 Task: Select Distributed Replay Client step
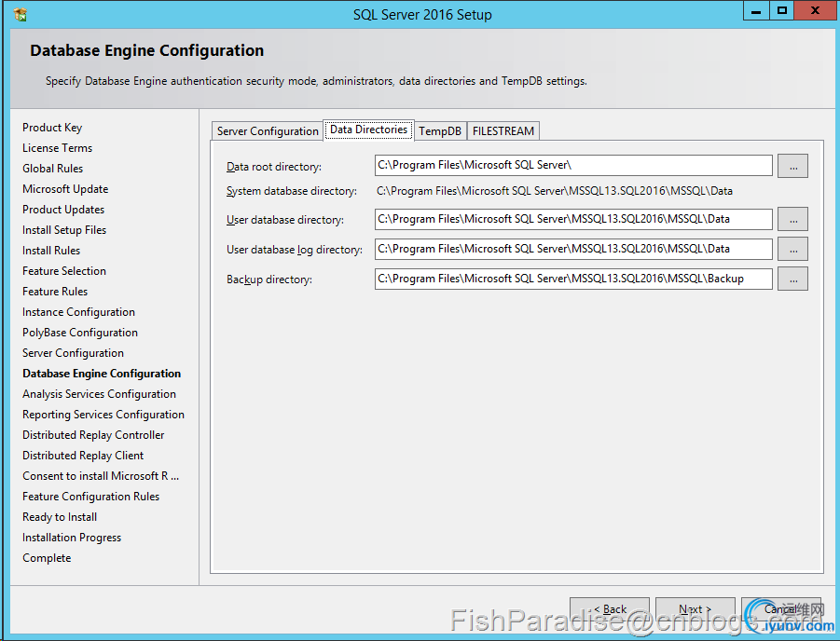[83, 456]
